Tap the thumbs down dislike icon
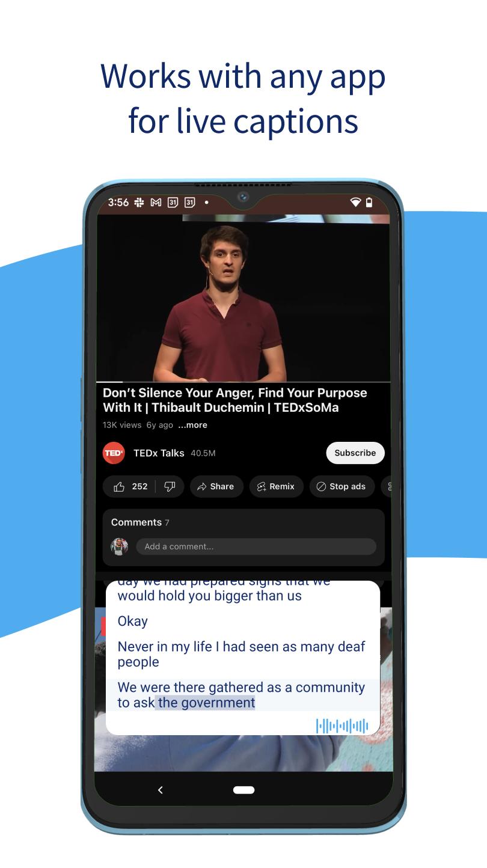The height and width of the screenshot is (868, 487). coord(170,486)
